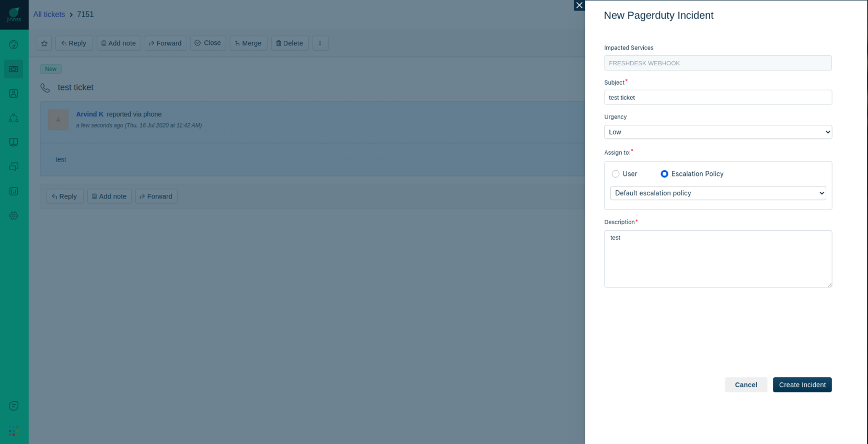Open the Social icon in the left sidebar

click(x=14, y=118)
